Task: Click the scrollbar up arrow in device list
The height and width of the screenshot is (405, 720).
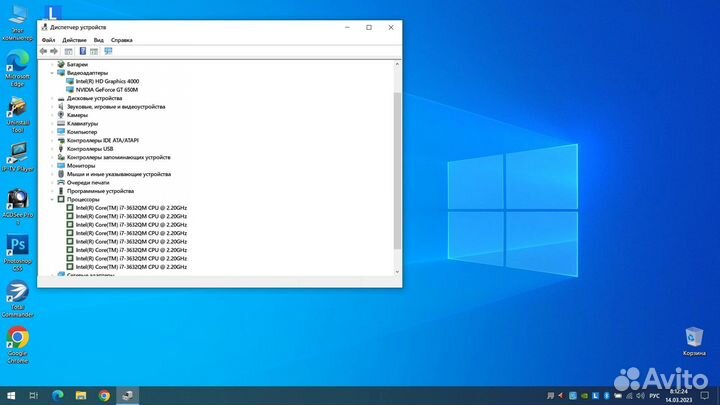Action: (x=397, y=64)
